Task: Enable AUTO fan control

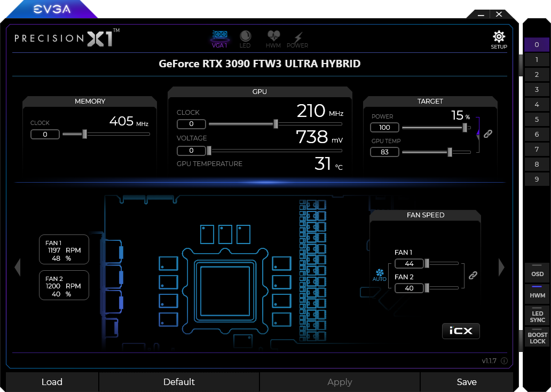Action: [x=380, y=275]
